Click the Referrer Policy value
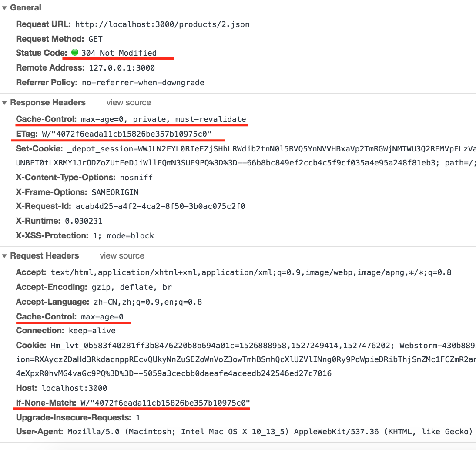The image size is (476, 450). [143, 83]
